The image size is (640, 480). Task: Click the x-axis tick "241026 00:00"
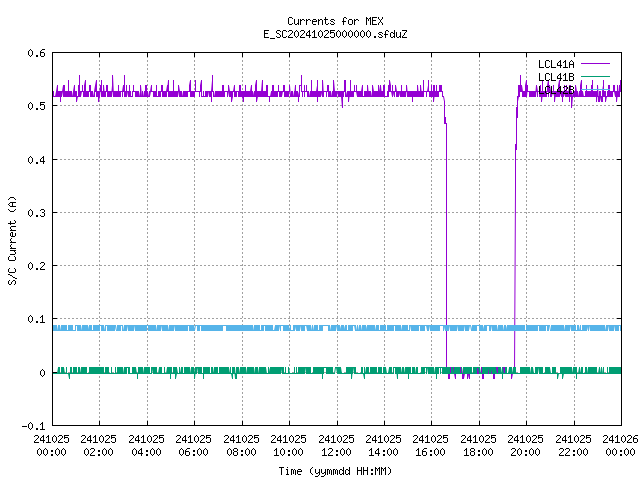tap(620, 446)
